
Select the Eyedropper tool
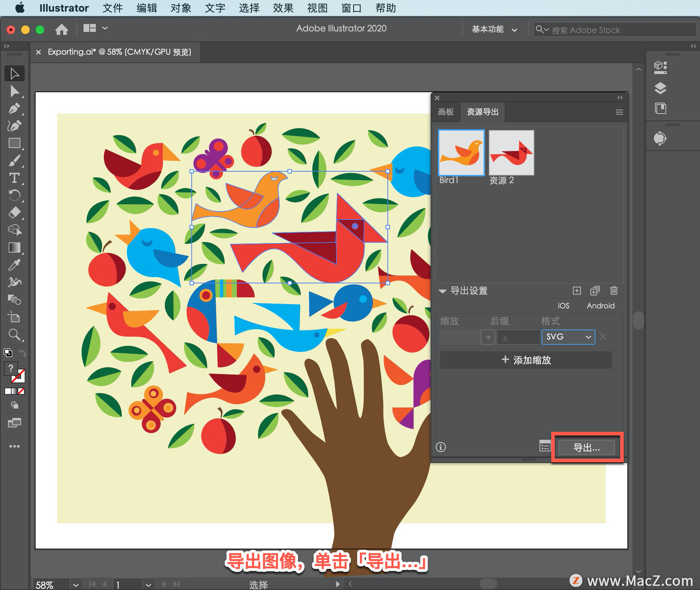(x=15, y=265)
